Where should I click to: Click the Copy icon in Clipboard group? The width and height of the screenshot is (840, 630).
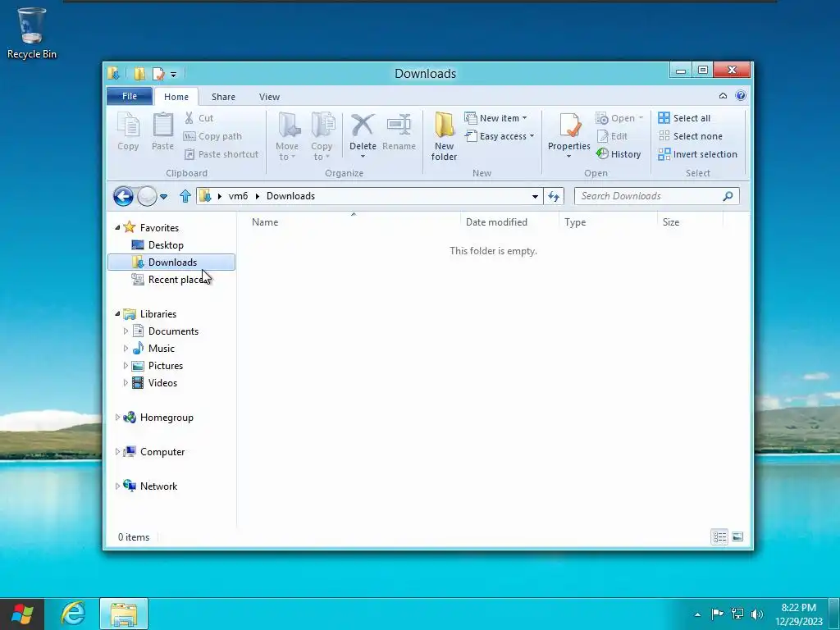click(128, 126)
